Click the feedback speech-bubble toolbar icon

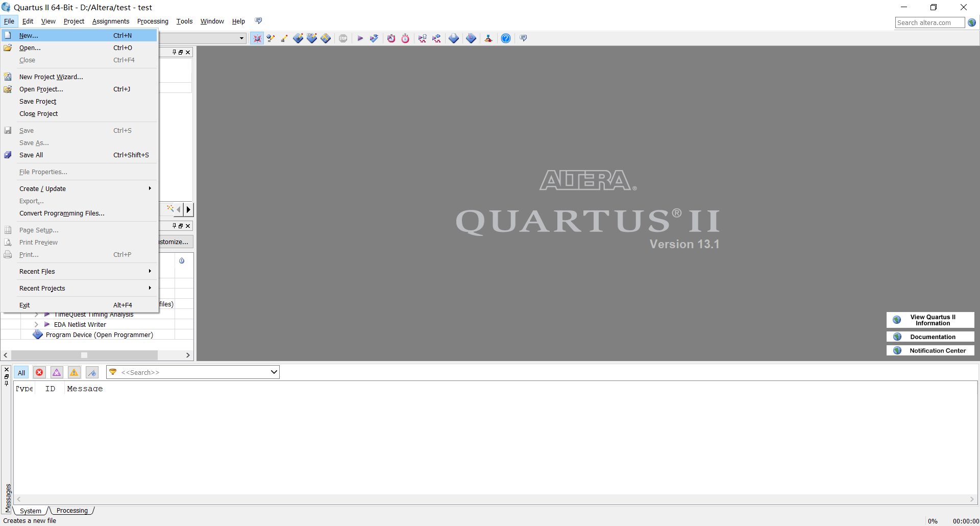click(523, 38)
